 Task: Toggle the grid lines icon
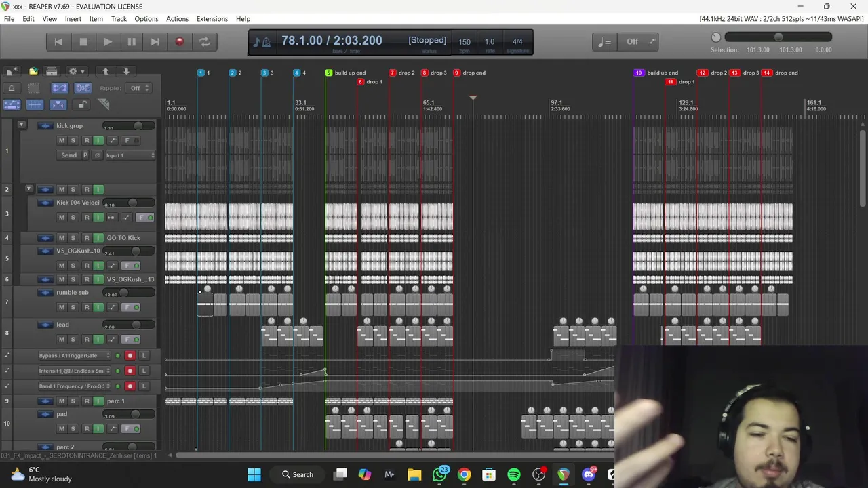pyautogui.click(x=35, y=104)
